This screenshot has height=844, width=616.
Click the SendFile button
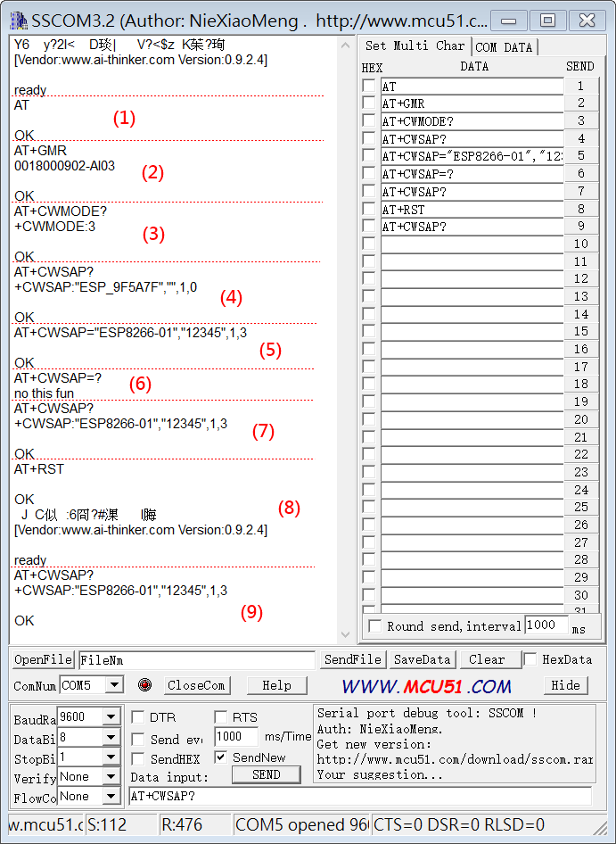tap(352, 660)
